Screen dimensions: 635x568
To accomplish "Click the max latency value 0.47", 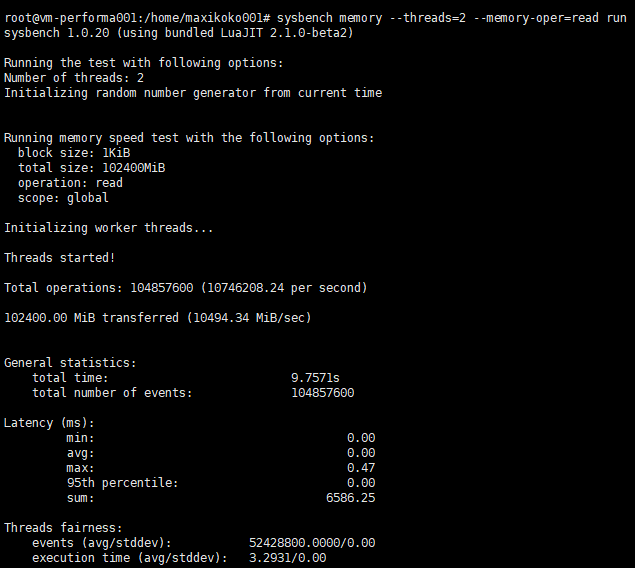I will (x=361, y=468).
